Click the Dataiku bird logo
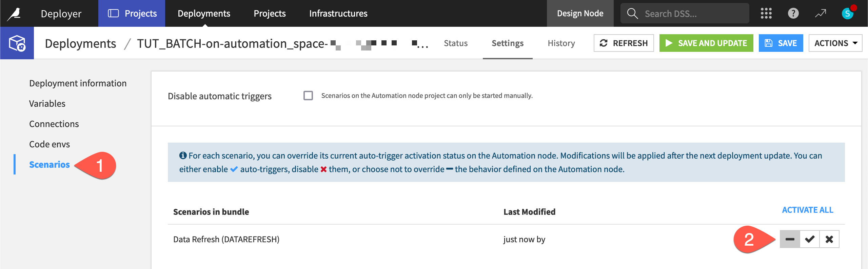The height and width of the screenshot is (269, 868). 14,14
